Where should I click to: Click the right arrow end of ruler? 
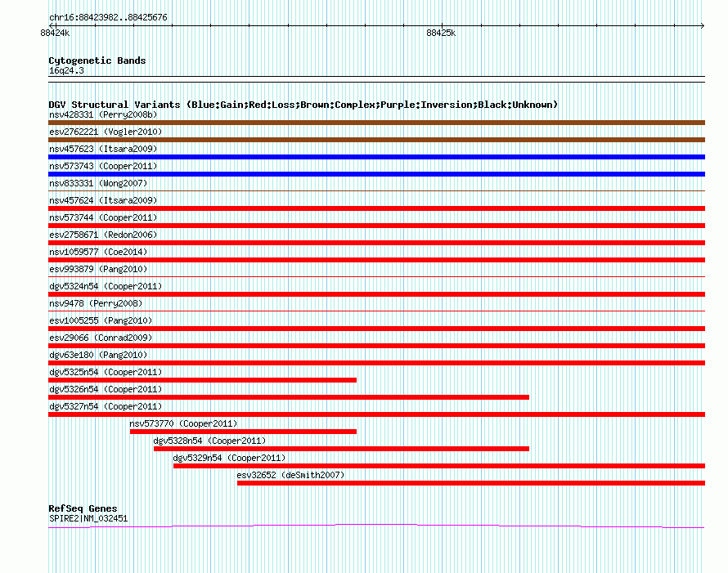coord(703,25)
